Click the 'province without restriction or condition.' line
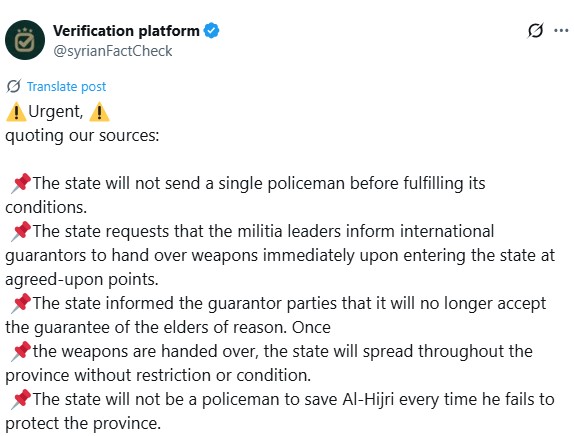Image resolution: width=574 pixels, height=436 pixels. tap(158, 376)
